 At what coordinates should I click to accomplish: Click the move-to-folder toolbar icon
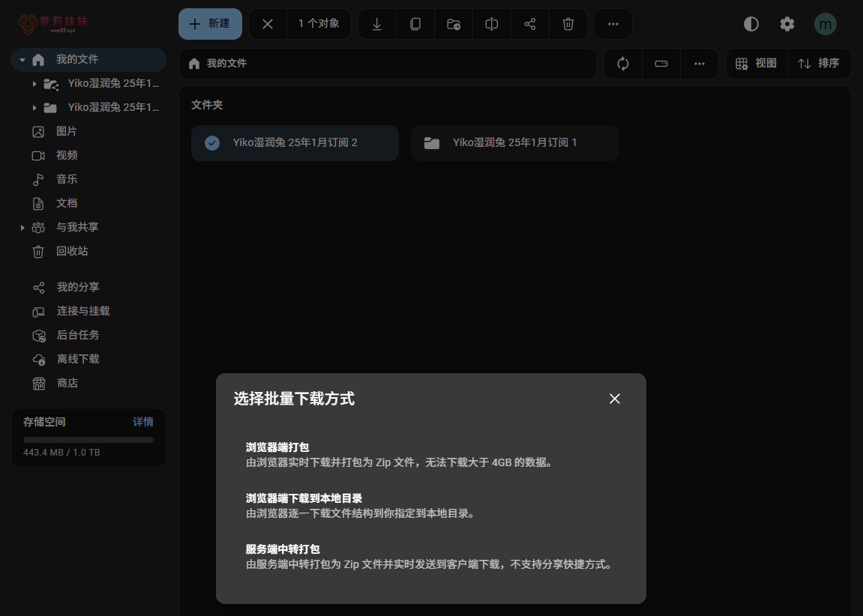pos(454,24)
